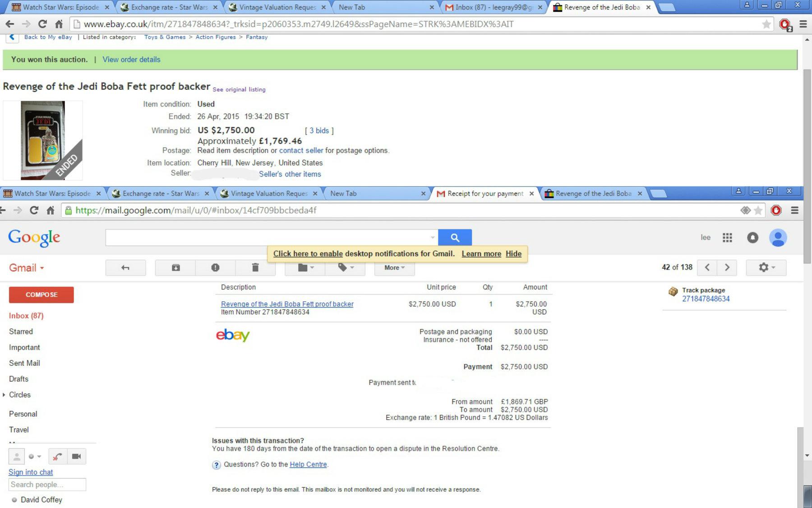Open Sent Mail folder
This screenshot has height=508, width=812.
[24, 363]
